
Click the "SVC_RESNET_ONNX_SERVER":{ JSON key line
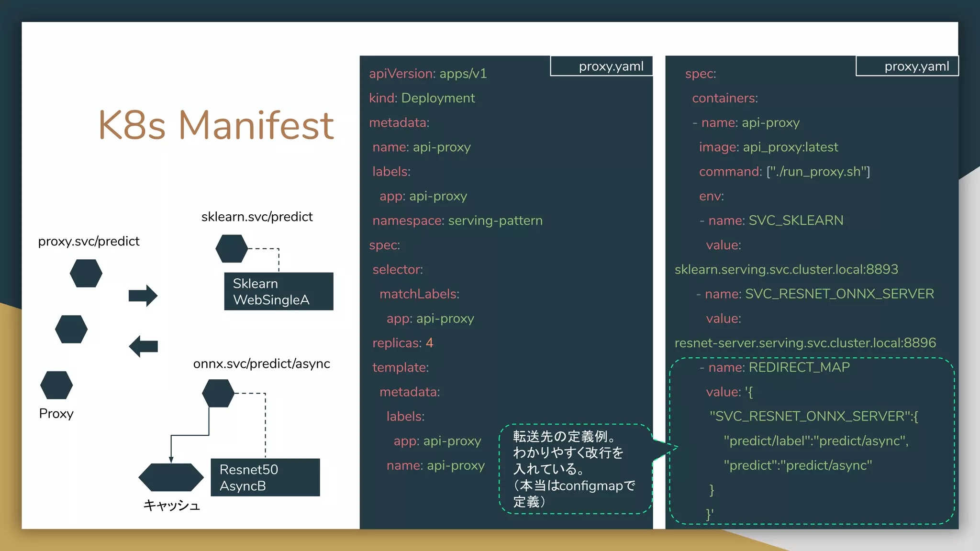pos(814,416)
